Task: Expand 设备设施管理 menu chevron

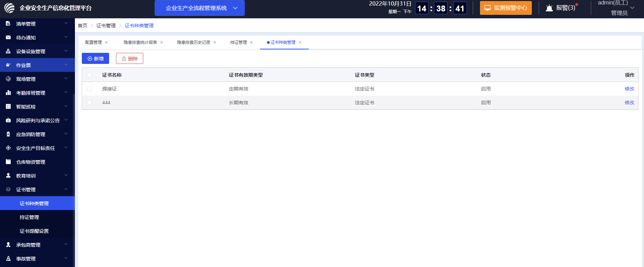Action: coord(66,51)
